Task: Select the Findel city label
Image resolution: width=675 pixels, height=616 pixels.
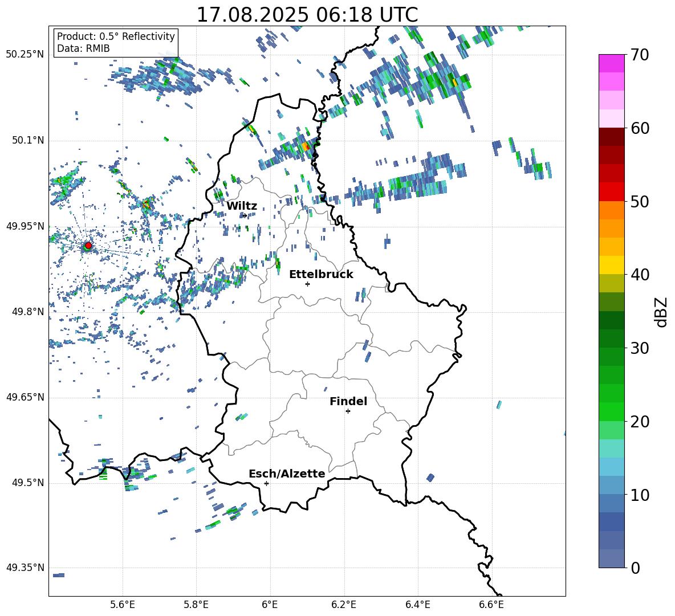Action: coord(348,401)
